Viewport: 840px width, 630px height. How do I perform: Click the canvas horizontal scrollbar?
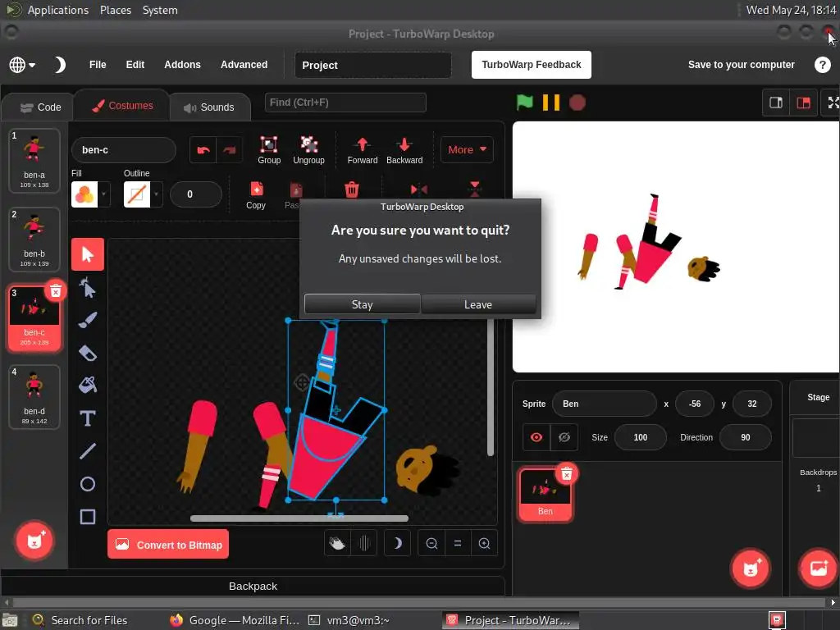[299, 518]
